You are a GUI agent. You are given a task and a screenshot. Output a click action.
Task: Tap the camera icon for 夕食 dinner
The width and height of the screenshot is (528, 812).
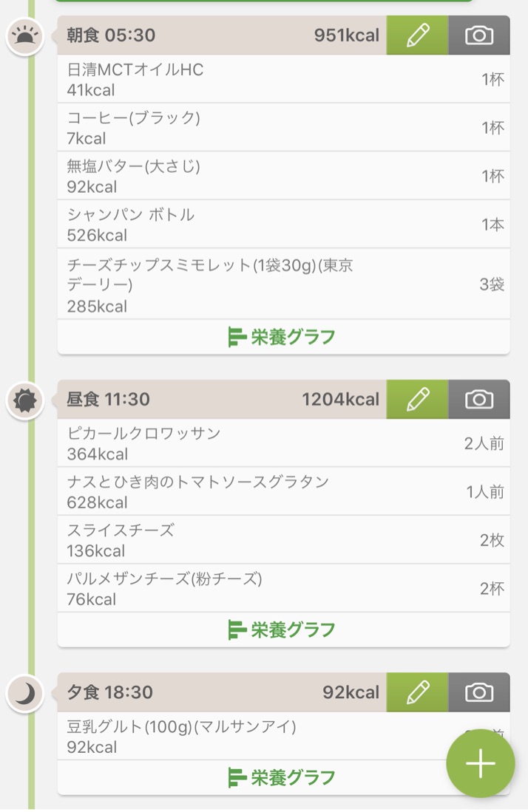pyautogui.click(x=479, y=692)
